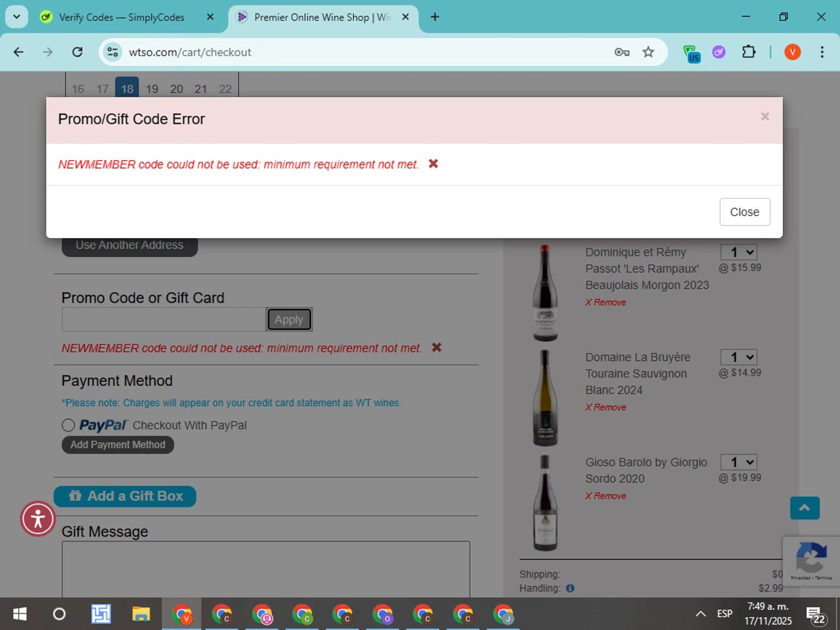840x630 pixels.
Task: Click the Gioso Barolo bottle thumbnail
Action: point(545,503)
